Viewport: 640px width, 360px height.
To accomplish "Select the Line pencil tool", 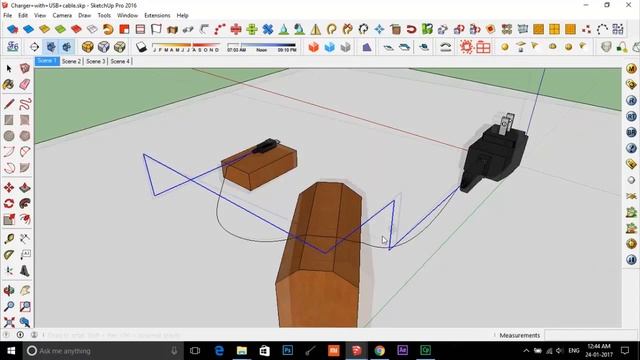I will point(9,104).
